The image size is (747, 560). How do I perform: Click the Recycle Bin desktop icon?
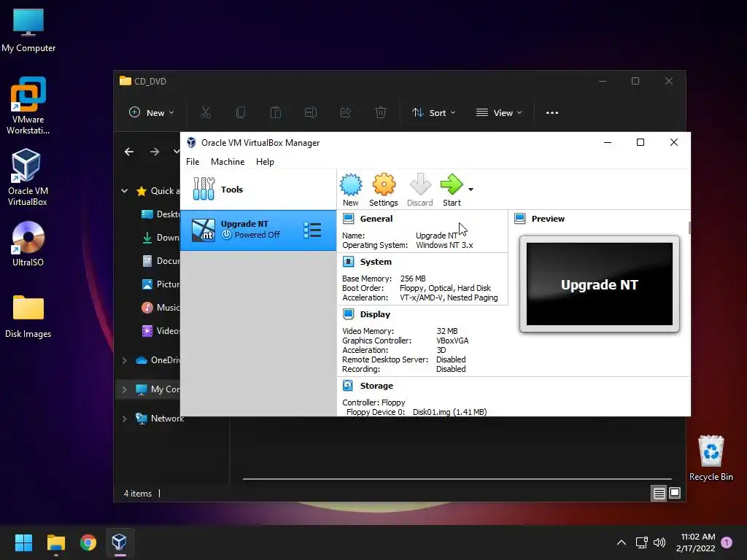point(711,458)
